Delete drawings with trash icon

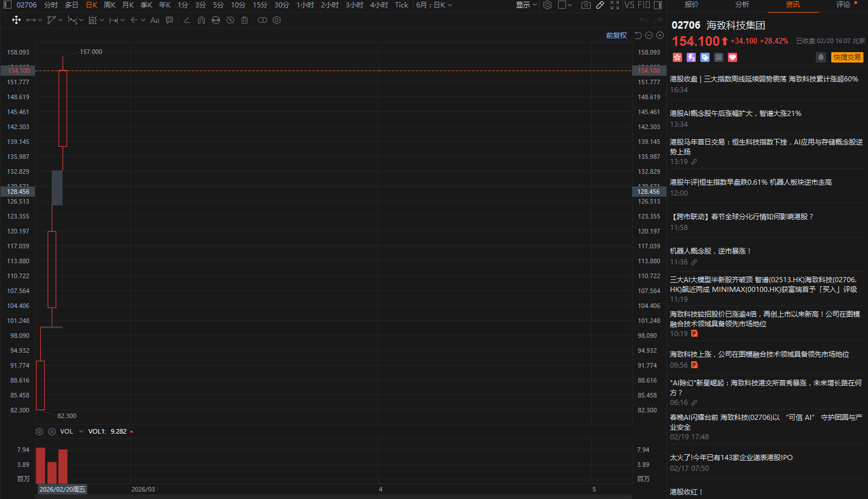(245, 20)
